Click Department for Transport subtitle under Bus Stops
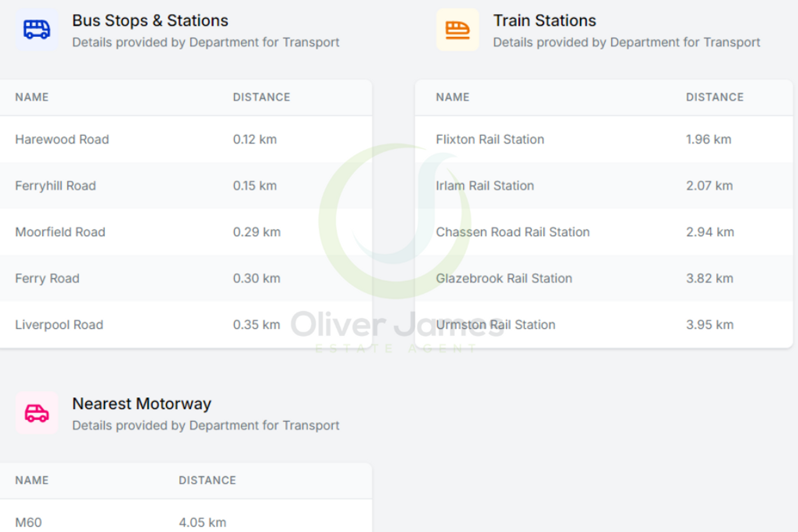Viewport: 798px width, 532px height. click(206, 42)
